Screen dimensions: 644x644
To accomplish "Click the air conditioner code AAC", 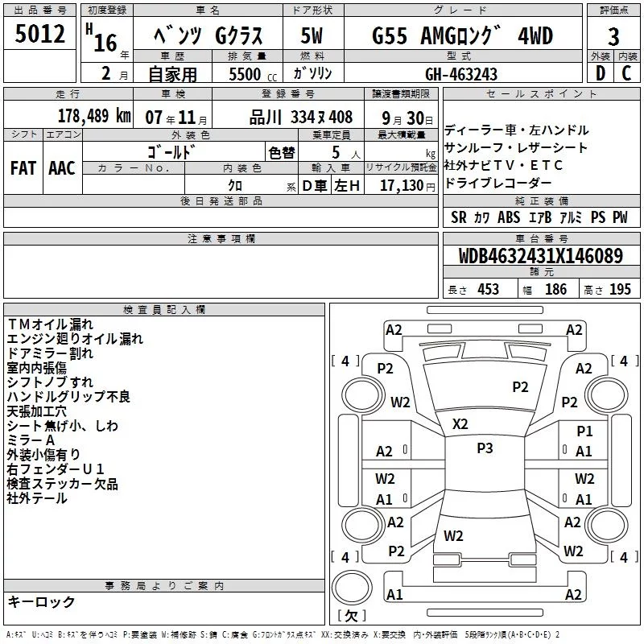I will click(62, 168).
